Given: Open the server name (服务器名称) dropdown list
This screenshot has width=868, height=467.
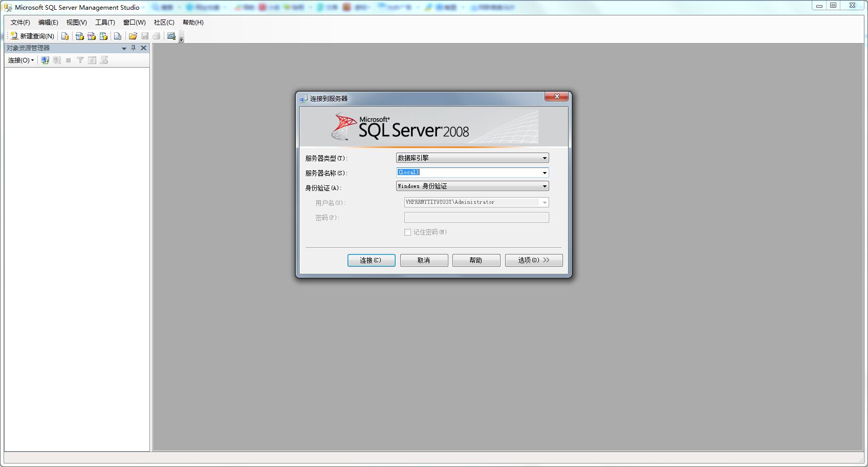Looking at the screenshot, I should coord(545,173).
